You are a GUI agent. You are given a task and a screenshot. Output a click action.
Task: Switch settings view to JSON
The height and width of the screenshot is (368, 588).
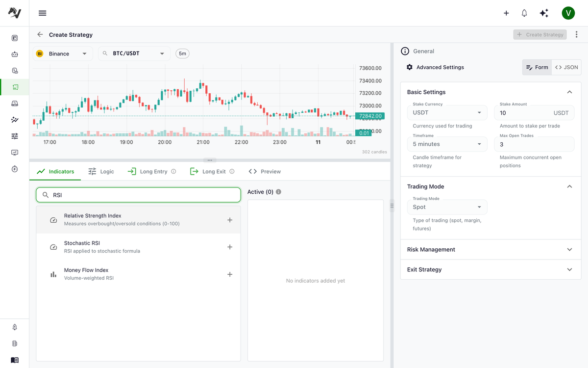(566, 67)
